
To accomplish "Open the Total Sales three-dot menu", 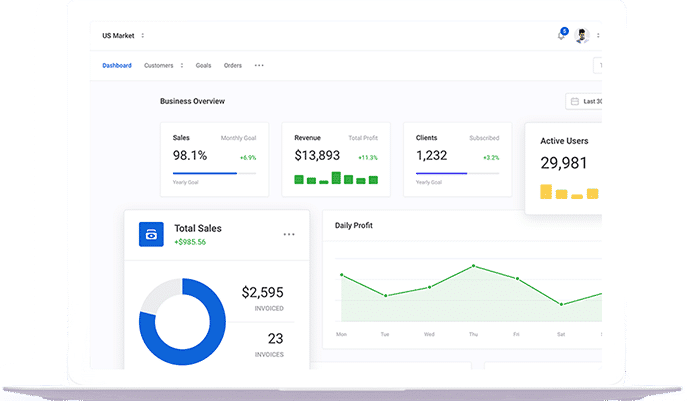I will (289, 235).
